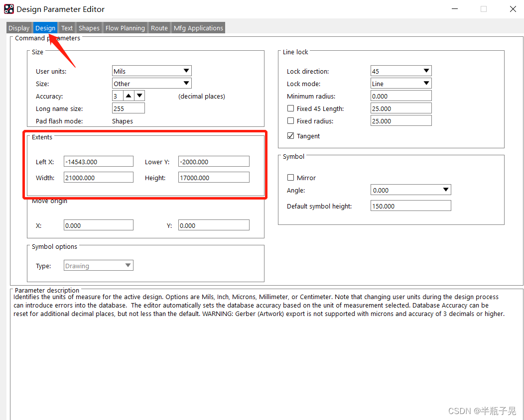Disable the Tangent checkbox
Viewport: 524px width, 420px height.
point(290,136)
